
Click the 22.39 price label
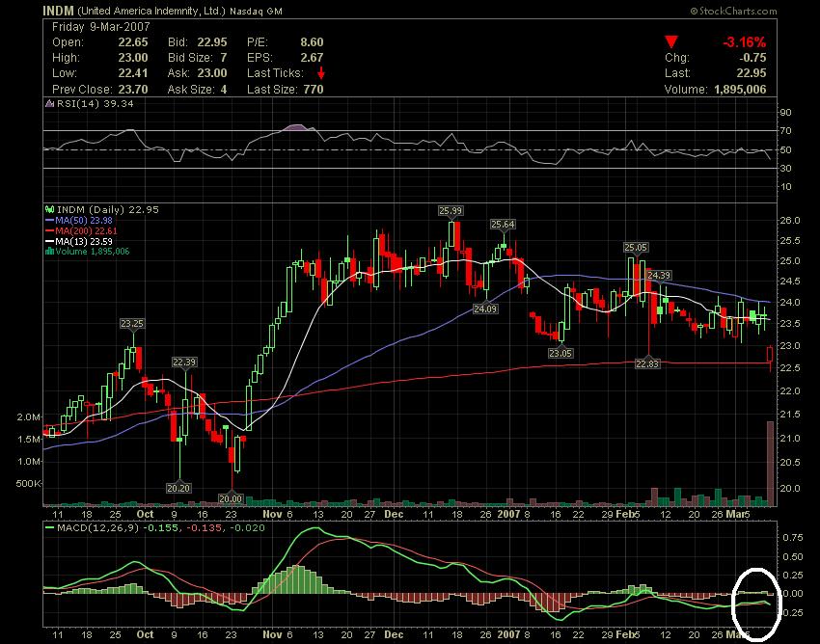(184, 362)
